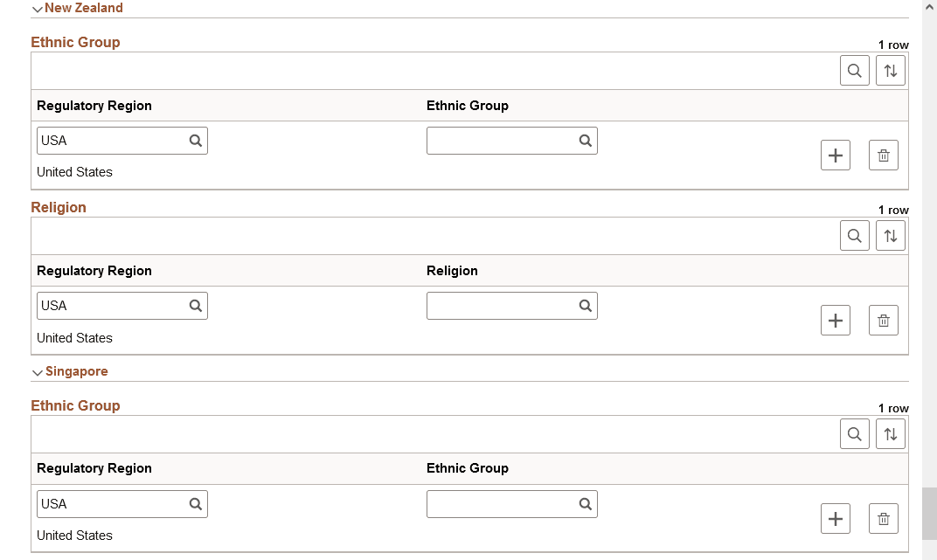Open the Regulatory Region lookup in Ethnic Group grid
The width and height of the screenshot is (937, 560).
click(x=196, y=140)
